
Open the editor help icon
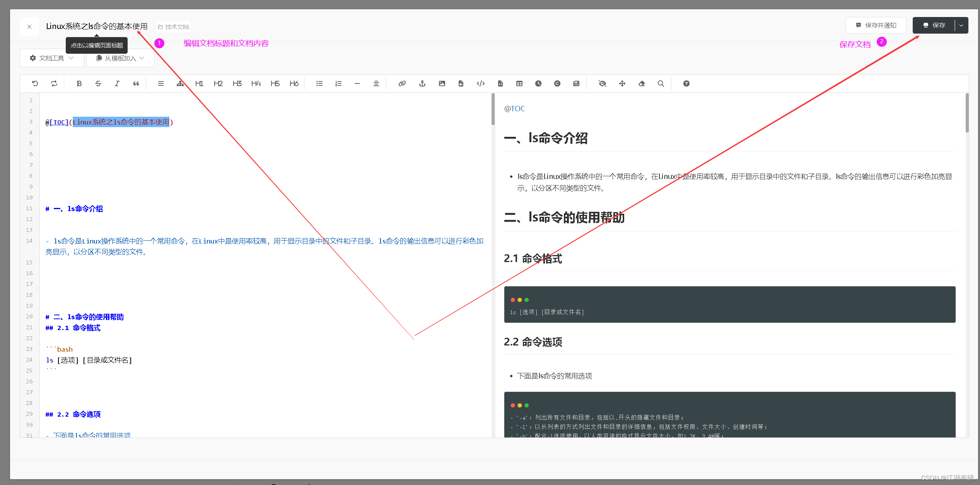686,83
